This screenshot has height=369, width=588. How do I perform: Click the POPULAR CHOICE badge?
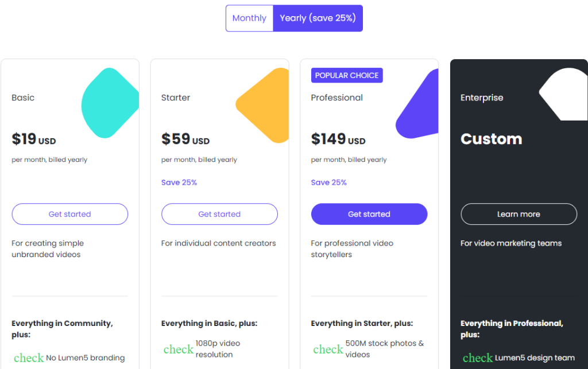click(347, 75)
